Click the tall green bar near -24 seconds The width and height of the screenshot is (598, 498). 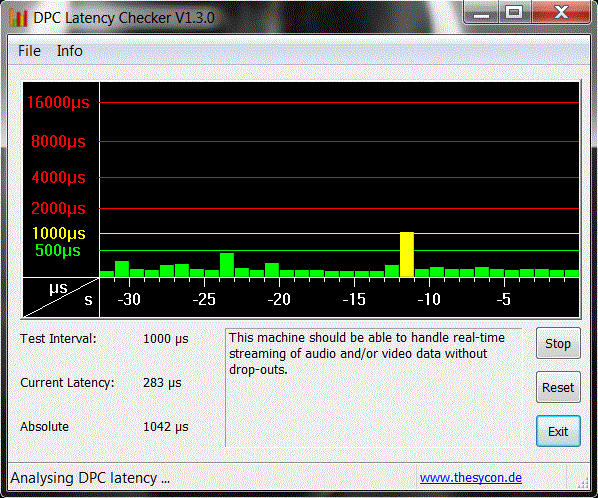227,265
